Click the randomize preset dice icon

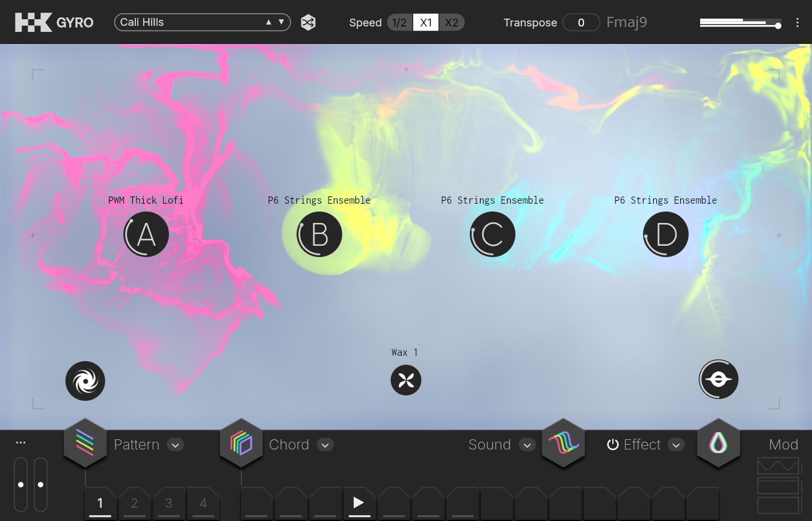[308, 23]
